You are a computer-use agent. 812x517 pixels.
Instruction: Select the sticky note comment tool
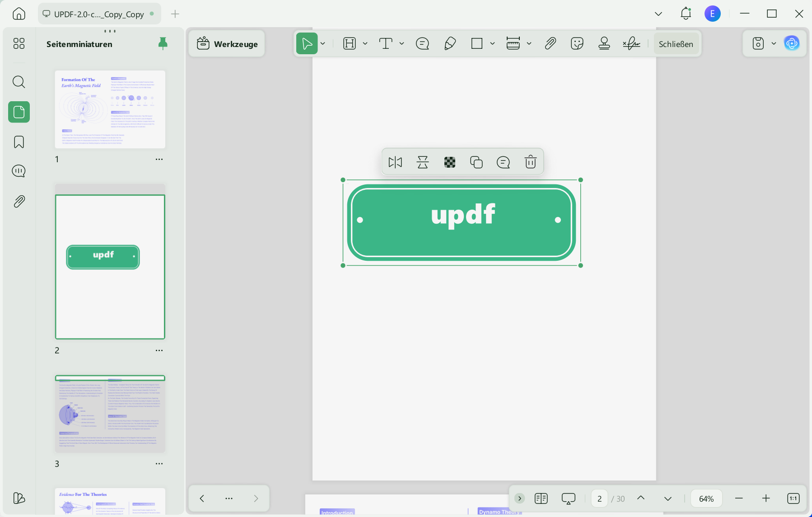click(422, 43)
